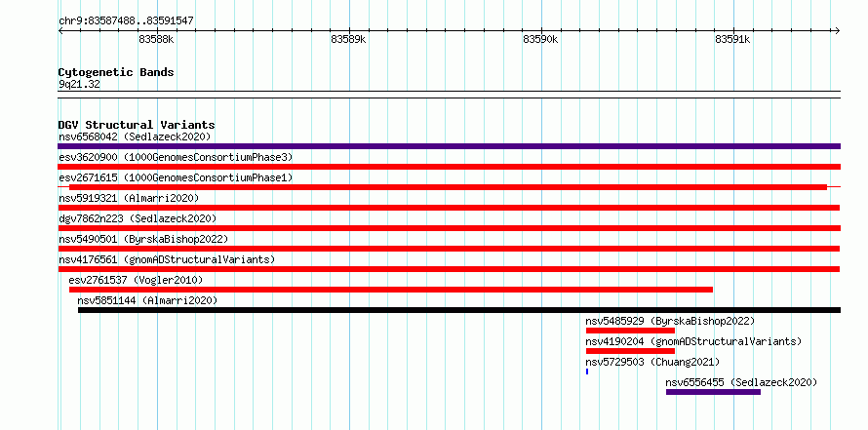Select the black nsv5851144 variant bar
Image resolution: width=868 pixels, height=430 pixels.
pyautogui.click(x=459, y=310)
